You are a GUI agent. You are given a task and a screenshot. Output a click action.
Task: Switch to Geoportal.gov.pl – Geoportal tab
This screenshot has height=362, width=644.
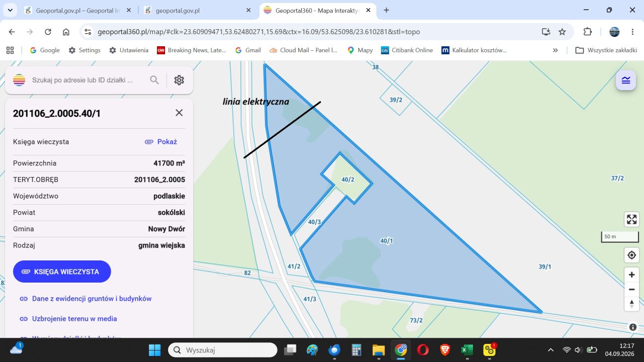pos(78,10)
